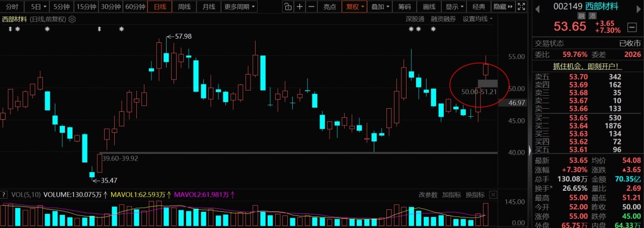
Task: Expand the 更多周期 dropdown
Action: pyautogui.click(x=239, y=7)
